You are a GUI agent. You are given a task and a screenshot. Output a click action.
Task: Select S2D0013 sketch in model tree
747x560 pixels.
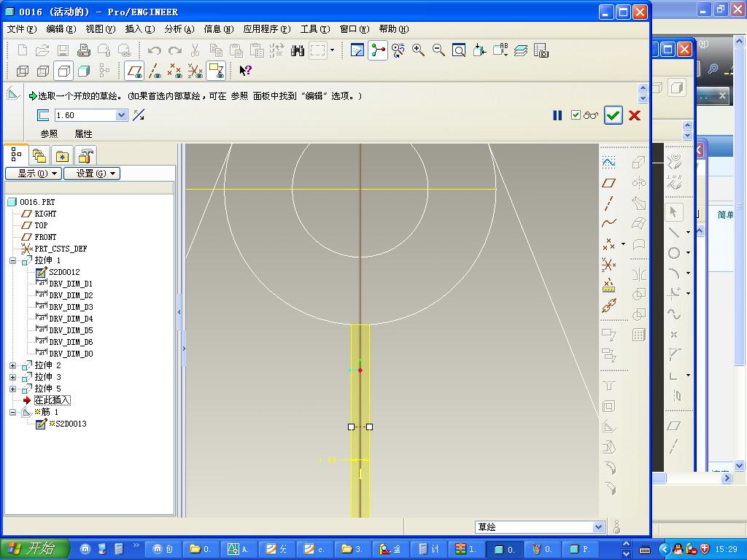point(71,424)
